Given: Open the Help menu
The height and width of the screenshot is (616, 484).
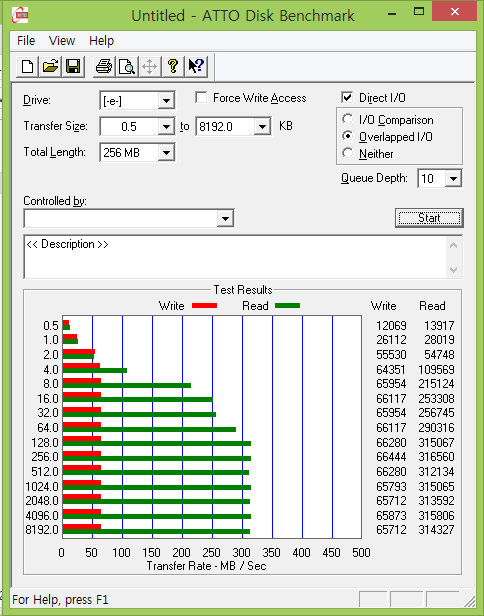Looking at the screenshot, I should [x=101, y=41].
